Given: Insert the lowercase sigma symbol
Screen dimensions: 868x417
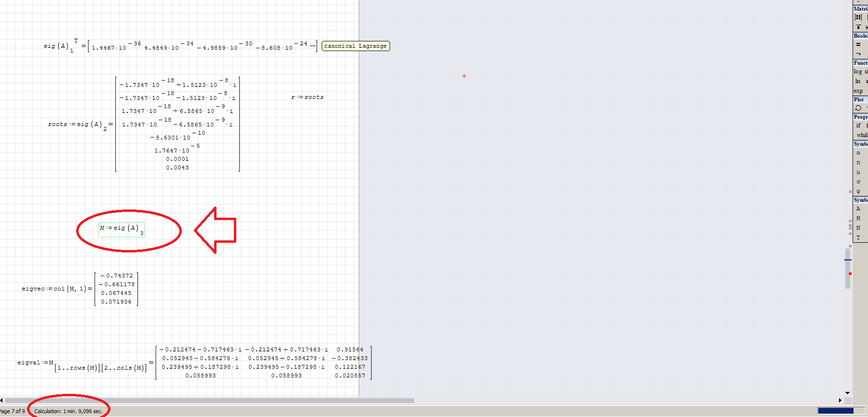Looking at the screenshot, I should click(858, 182).
